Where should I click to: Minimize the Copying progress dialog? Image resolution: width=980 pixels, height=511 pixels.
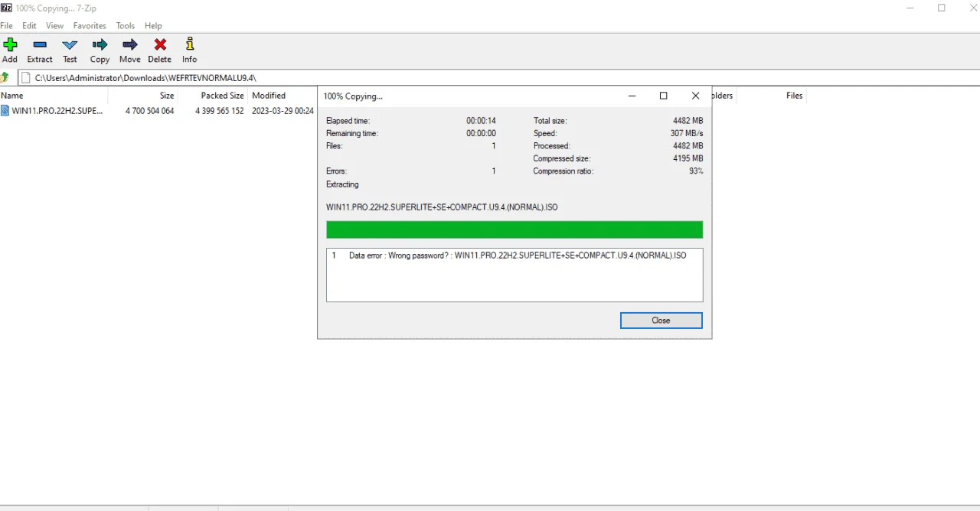point(632,96)
